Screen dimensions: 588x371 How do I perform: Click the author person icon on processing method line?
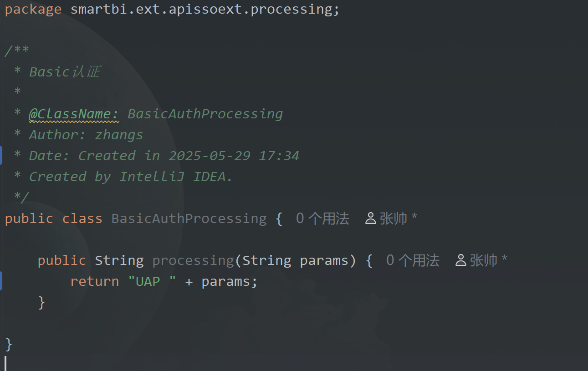461,260
